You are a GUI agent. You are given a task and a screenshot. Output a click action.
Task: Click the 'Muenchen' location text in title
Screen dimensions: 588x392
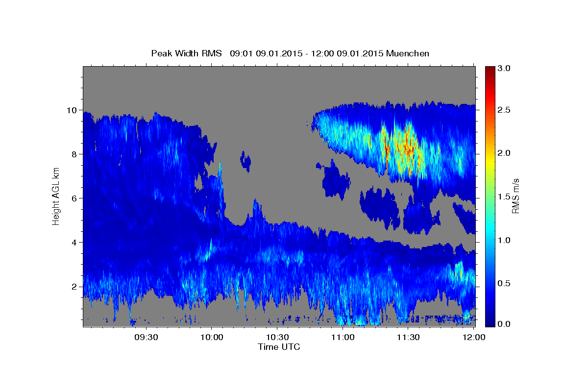pyautogui.click(x=408, y=53)
